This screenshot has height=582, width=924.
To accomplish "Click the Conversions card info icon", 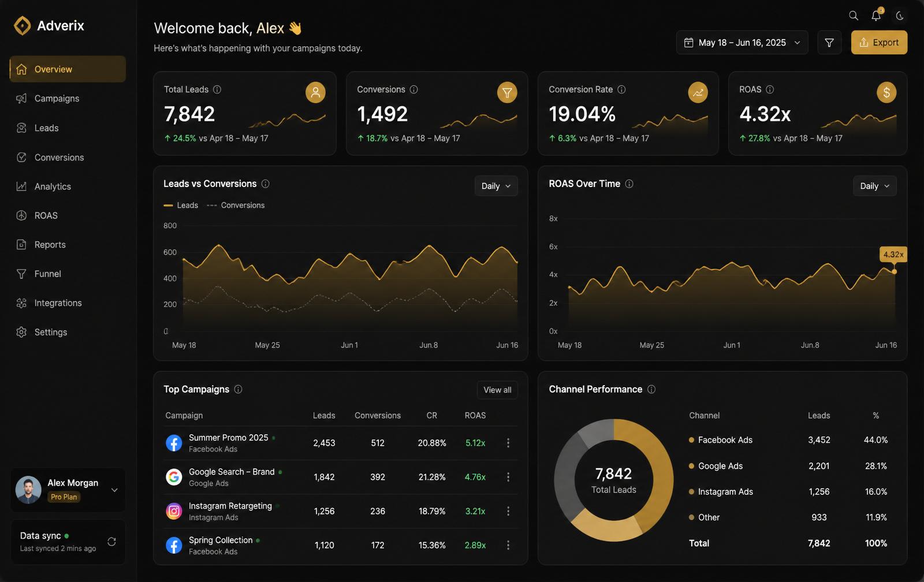I will pos(413,89).
